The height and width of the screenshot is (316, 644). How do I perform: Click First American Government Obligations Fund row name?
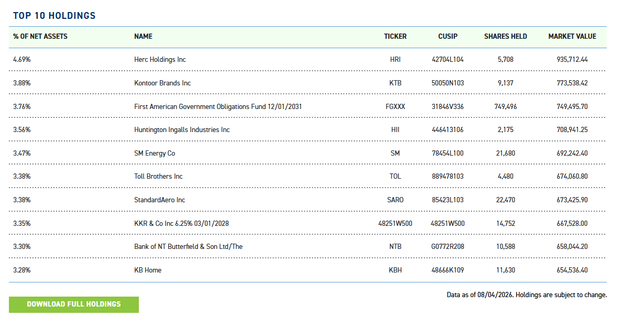coord(218,106)
